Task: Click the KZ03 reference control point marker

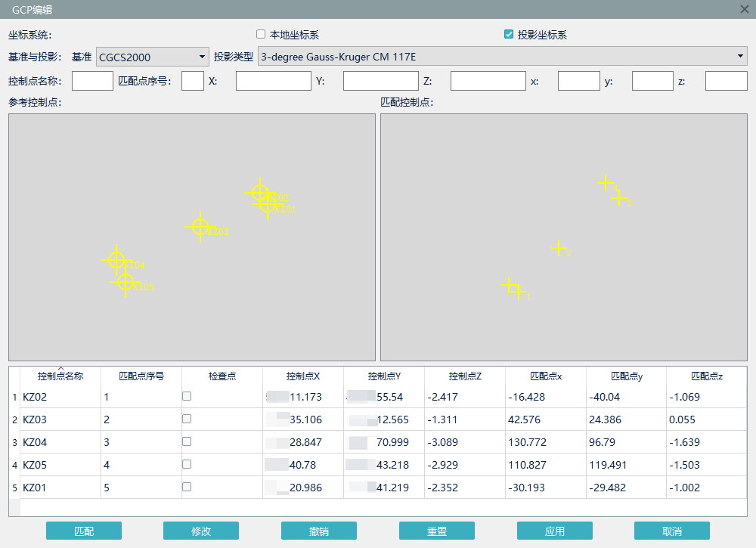Action: point(200,227)
